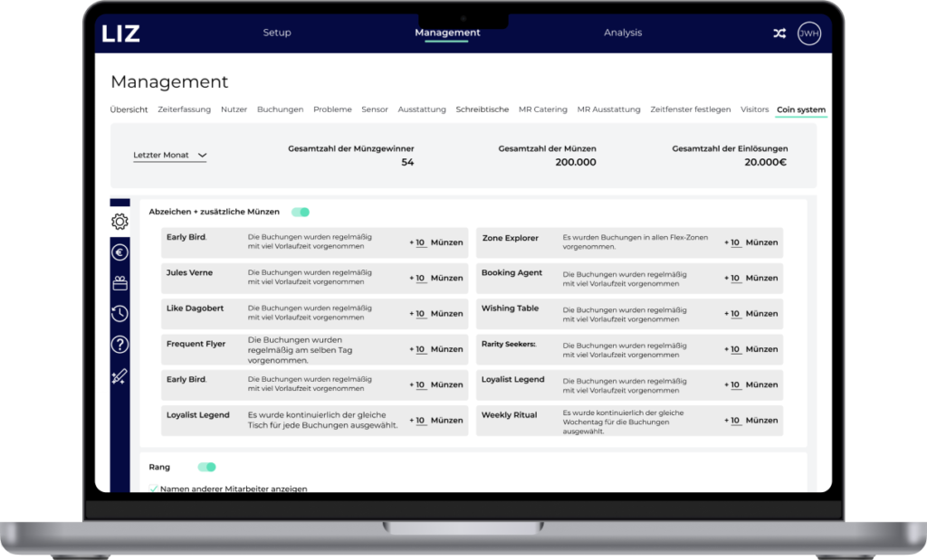927x560 pixels.
Task: Click the Gesamtzahl der Münzen value 200.000
Action: pos(575,163)
